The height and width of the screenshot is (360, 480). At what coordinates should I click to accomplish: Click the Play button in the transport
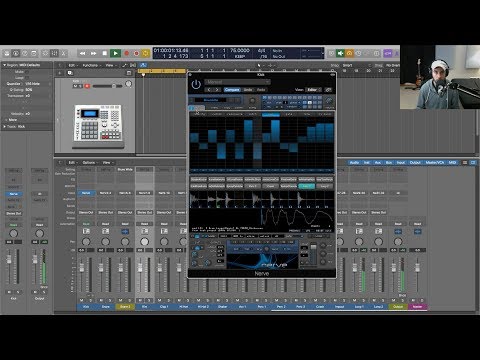(x=115, y=53)
